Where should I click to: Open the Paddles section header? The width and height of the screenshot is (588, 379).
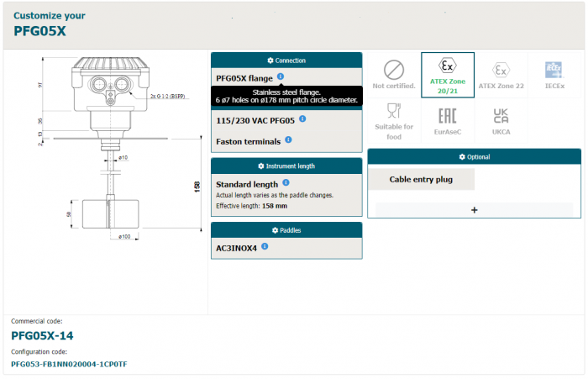[286, 230]
